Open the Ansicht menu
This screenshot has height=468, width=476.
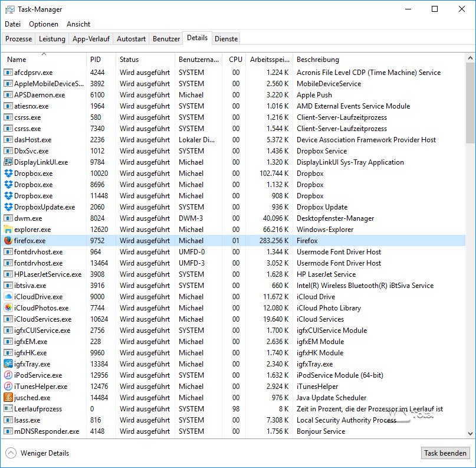click(78, 24)
